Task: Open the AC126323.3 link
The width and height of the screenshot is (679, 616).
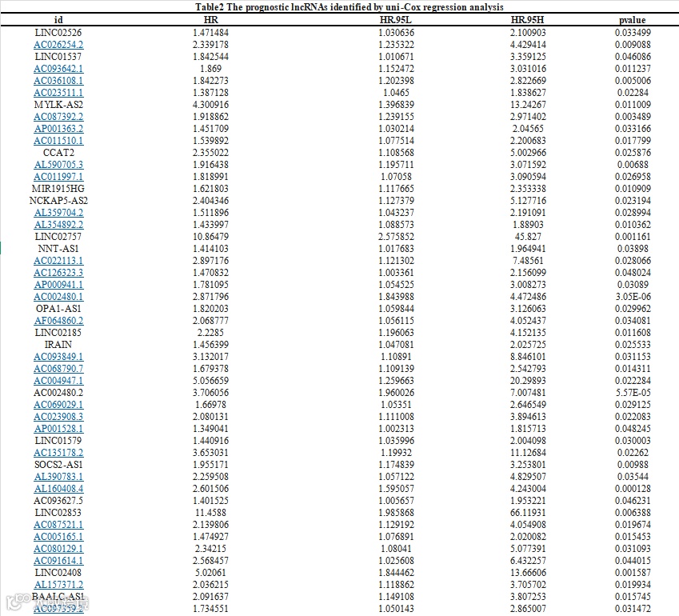Action: click(x=58, y=273)
